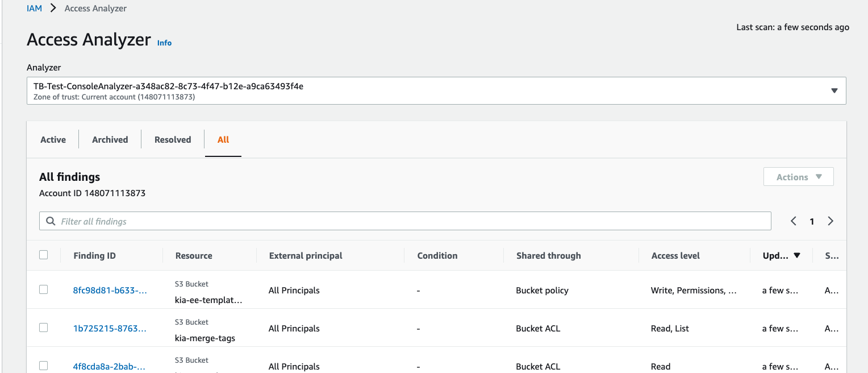Screen dimensions: 868x373
Task: Check the select-all findings checkbox
Action: point(44,255)
